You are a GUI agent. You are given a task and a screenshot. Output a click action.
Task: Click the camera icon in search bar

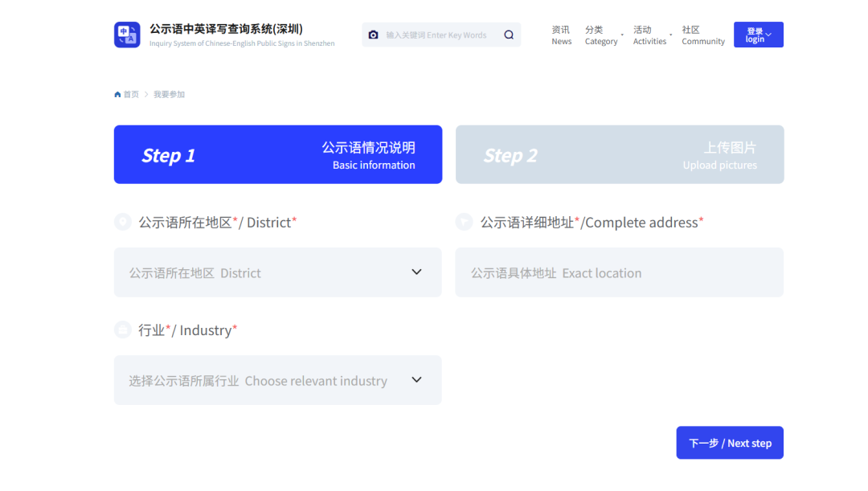(373, 35)
